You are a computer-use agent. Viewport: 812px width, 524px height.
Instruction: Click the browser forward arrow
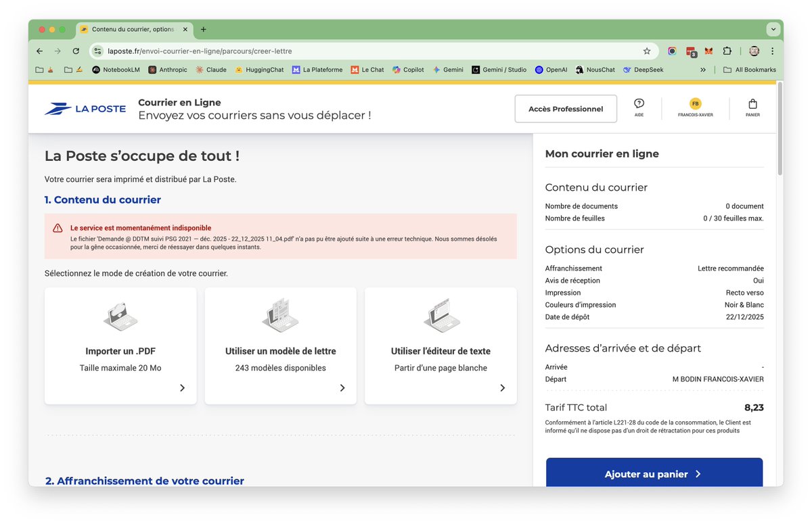[58, 51]
